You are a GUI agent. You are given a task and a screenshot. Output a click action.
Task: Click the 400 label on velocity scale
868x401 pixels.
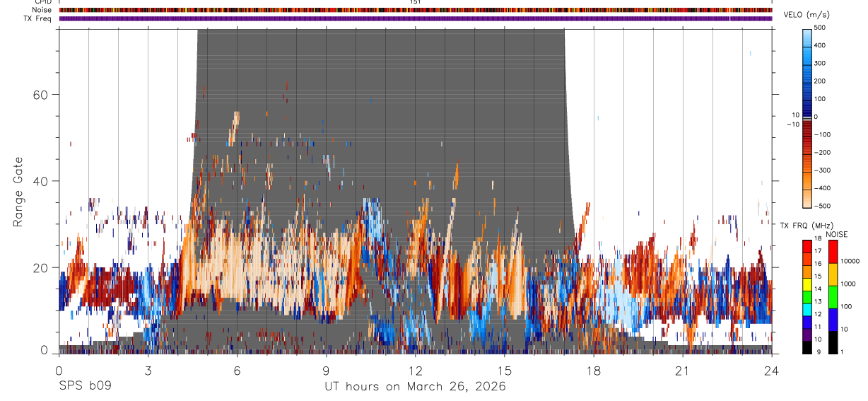pyautogui.click(x=821, y=45)
